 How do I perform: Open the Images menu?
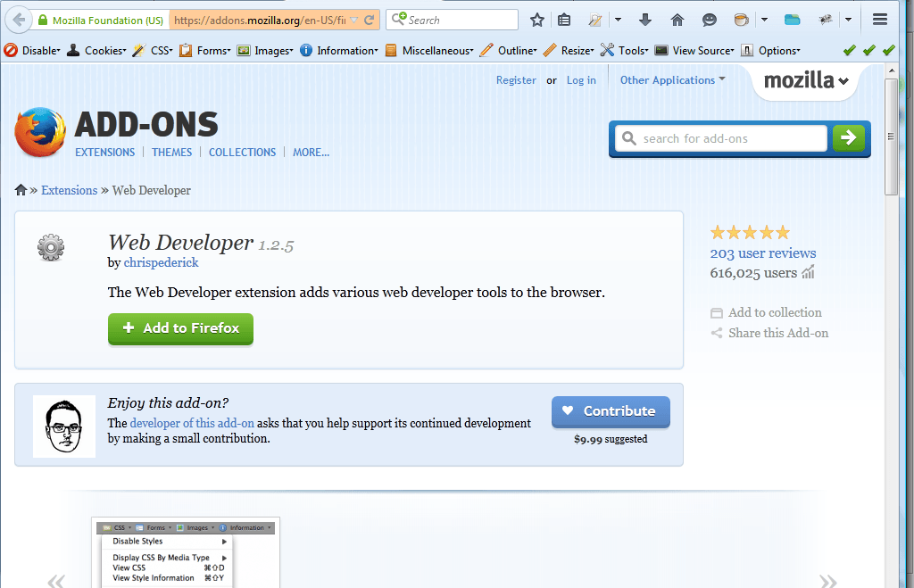coord(265,51)
